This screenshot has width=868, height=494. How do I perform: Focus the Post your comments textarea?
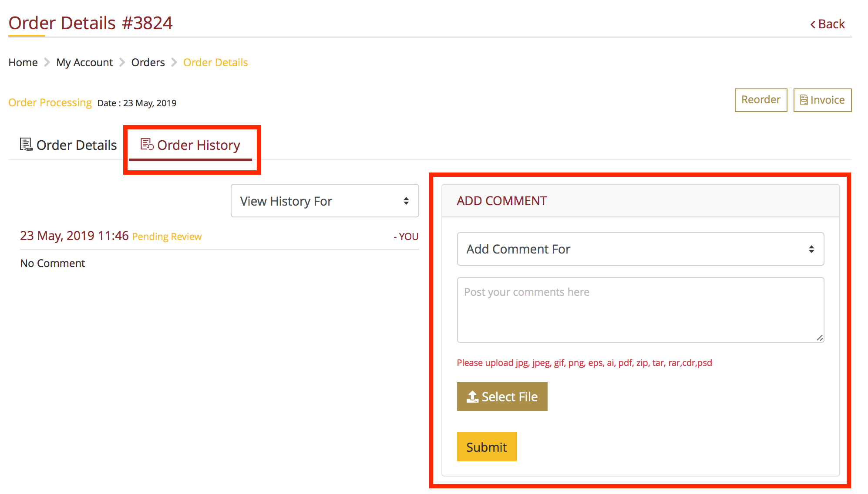click(640, 310)
